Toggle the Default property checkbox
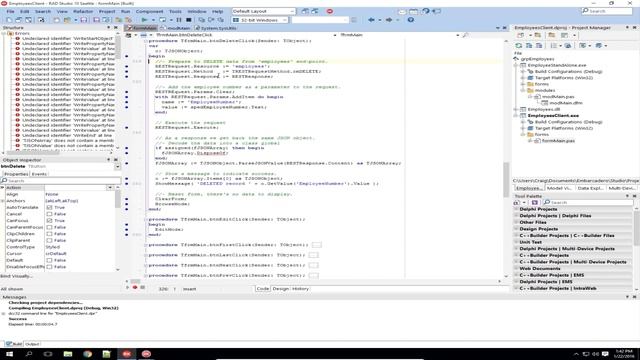This screenshot has height=360, width=640. coord(49,260)
